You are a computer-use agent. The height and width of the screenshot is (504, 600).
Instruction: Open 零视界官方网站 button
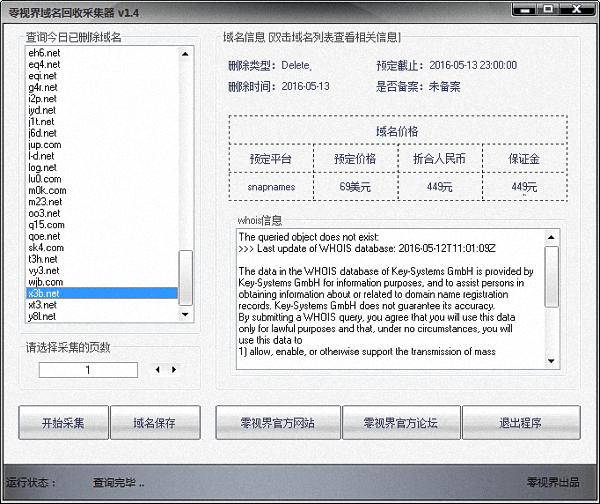click(278, 423)
